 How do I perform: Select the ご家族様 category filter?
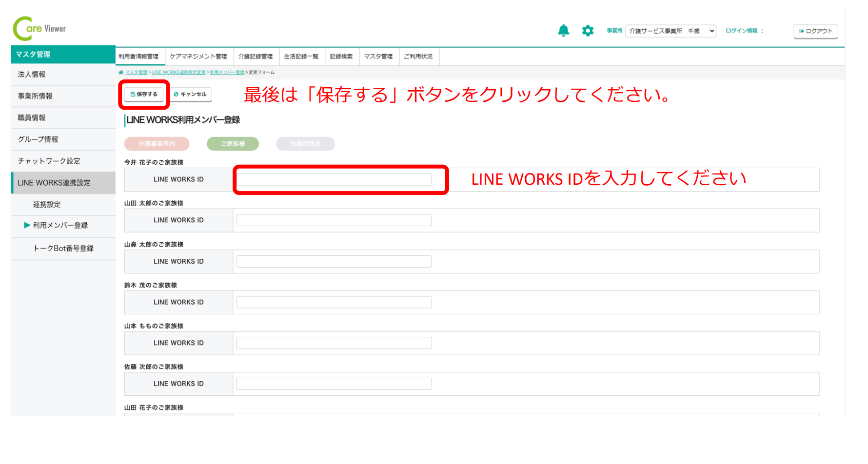233,144
